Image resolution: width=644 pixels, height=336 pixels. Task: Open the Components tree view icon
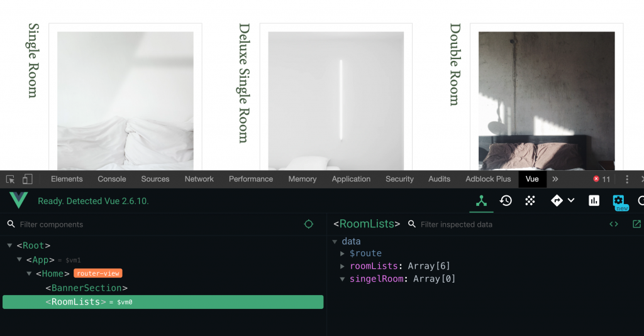(x=481, y=200)
